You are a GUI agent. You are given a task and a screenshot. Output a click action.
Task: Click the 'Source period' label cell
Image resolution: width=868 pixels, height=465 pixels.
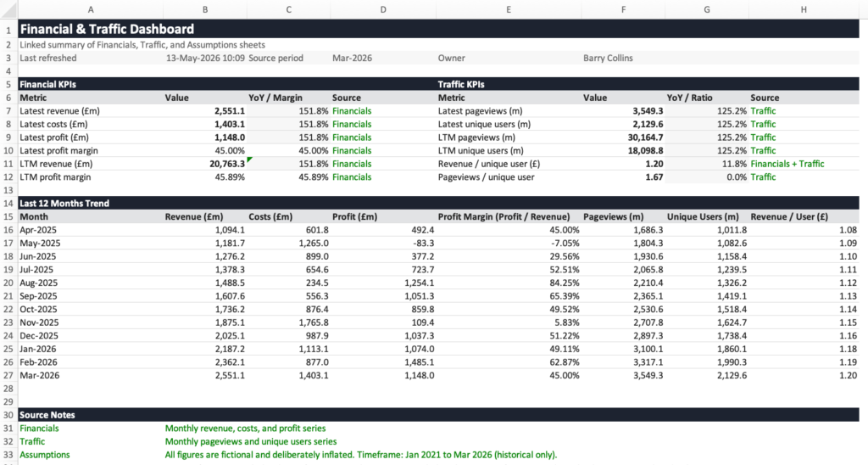tap(275, 59)
